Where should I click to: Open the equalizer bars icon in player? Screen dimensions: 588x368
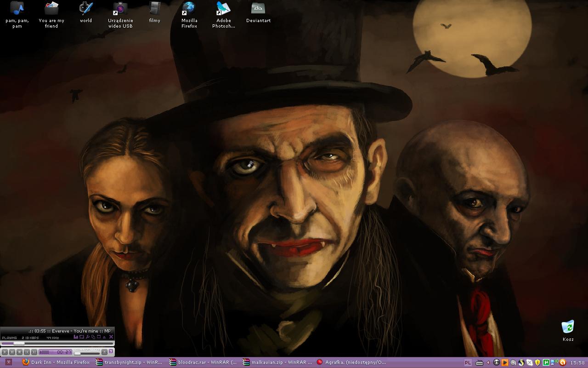[x=76, y=337]
